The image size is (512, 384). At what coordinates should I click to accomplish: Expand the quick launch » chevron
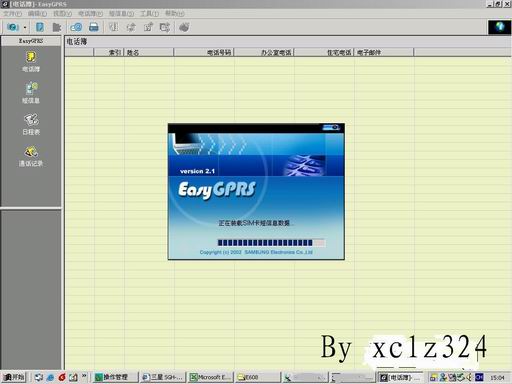click(84, 376)
